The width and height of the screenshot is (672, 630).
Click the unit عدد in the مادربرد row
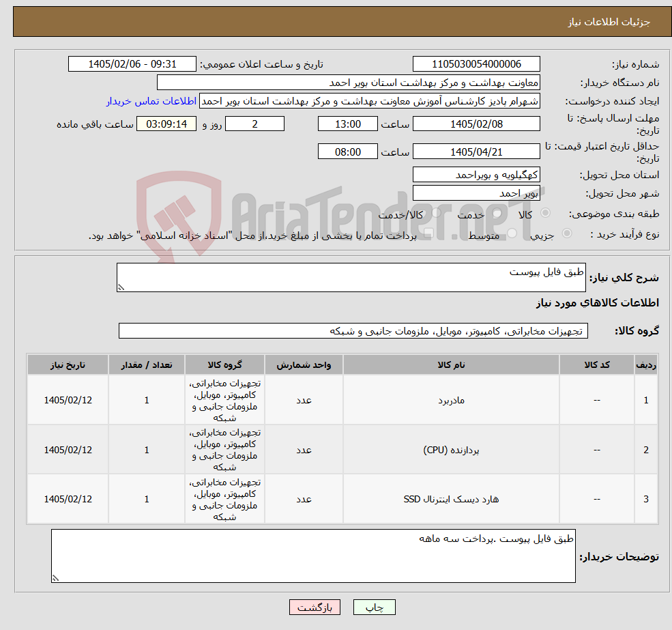point(304,400)
